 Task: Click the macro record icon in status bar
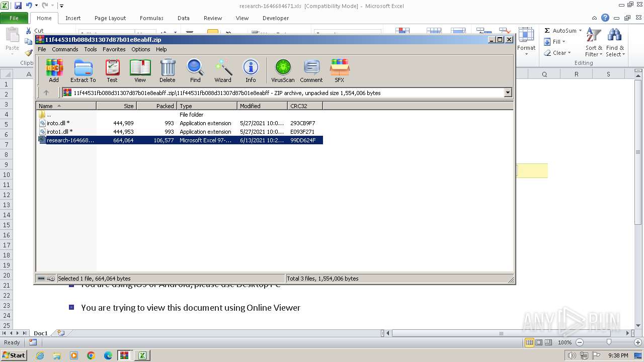33,342
